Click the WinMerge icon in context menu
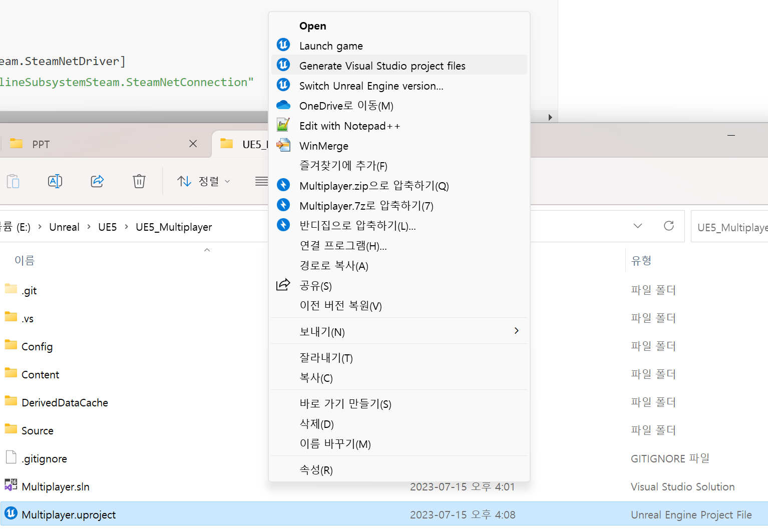 coord(283,145)
